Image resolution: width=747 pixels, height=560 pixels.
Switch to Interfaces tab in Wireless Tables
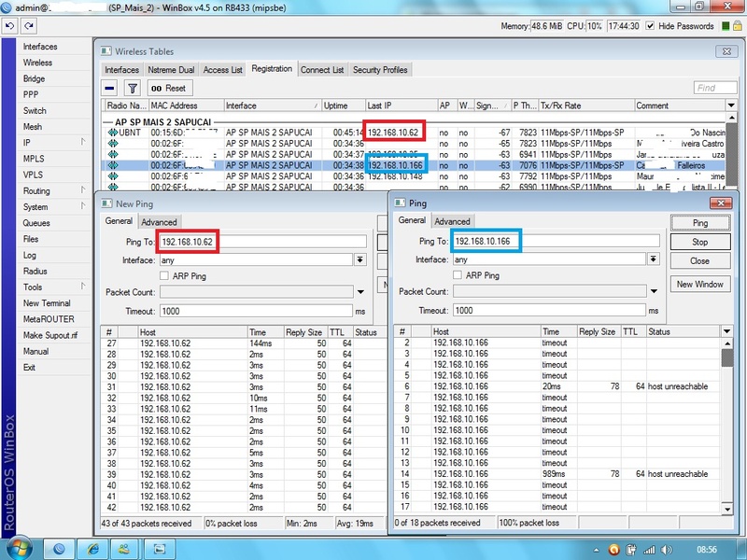tap(122, 69)
